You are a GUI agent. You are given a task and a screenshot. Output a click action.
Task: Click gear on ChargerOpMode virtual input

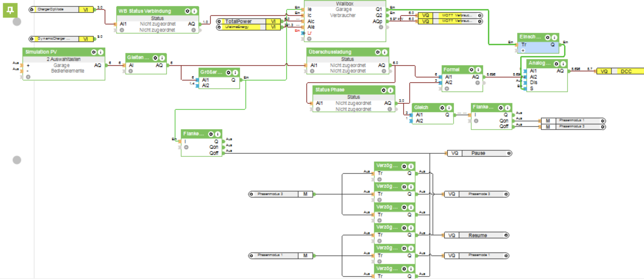click(32, 10)
